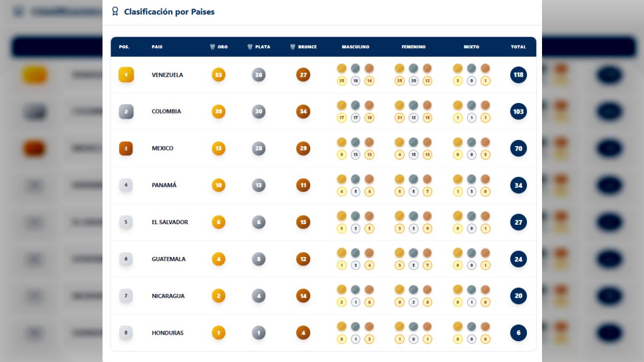This screenshot has height=362, width=644.
Task: Select the FEMENINO column header
Action: point(413,47)
